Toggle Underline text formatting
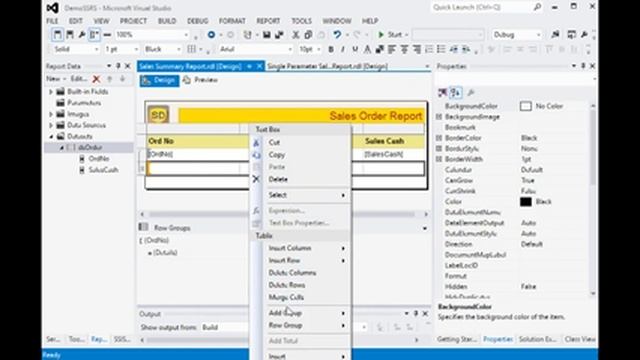Screen dimensions: 640x360 [355, 49]
